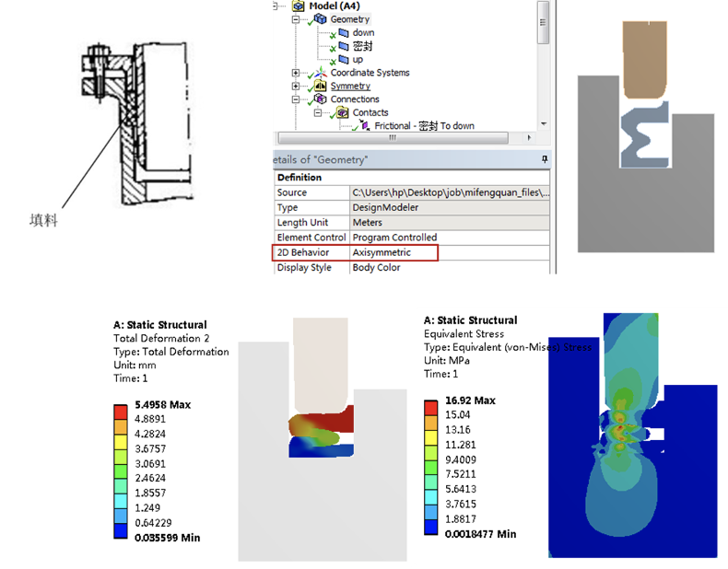Click the tree scroll-right arrow
The image size is (728, 569).
point(529,138)
